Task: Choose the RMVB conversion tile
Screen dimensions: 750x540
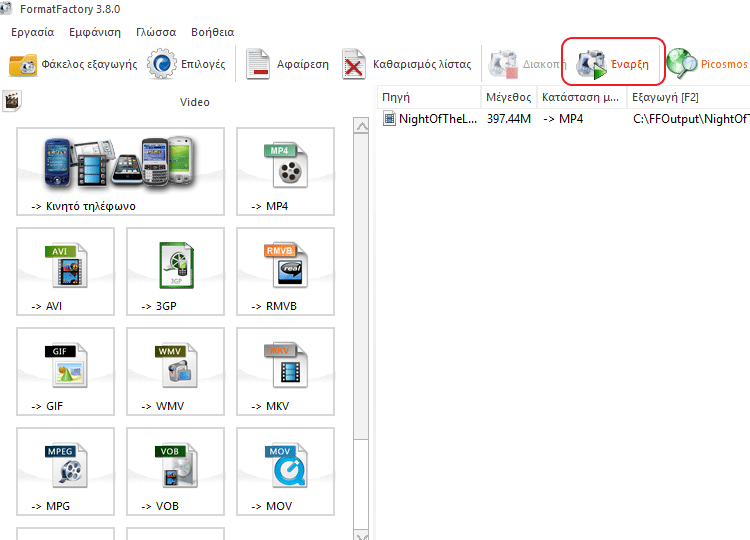Action: (285, 271)
